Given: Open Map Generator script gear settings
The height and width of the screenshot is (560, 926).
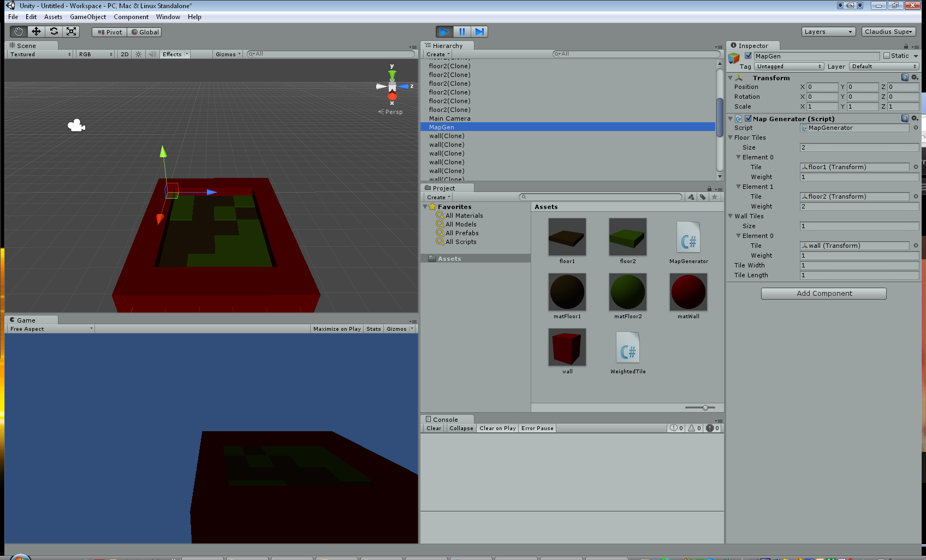Looking at the screenshot, I should click(915, 118).
